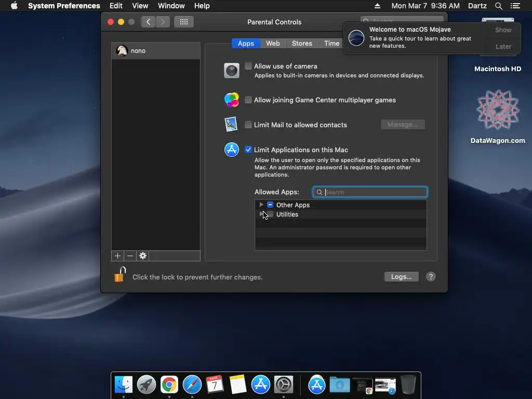
Task: Uncheck Limit Applications on this Mac
Action: pos(248,150)
